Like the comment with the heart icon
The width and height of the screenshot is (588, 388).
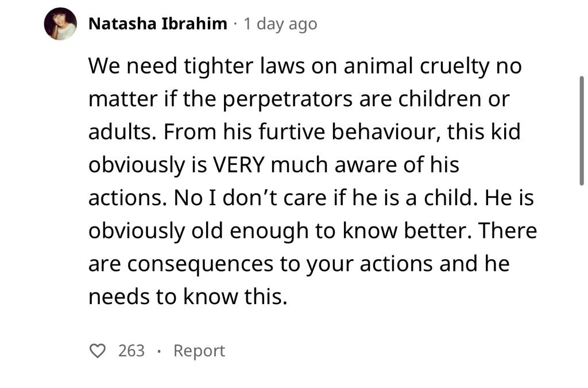[x=98, y=351]
